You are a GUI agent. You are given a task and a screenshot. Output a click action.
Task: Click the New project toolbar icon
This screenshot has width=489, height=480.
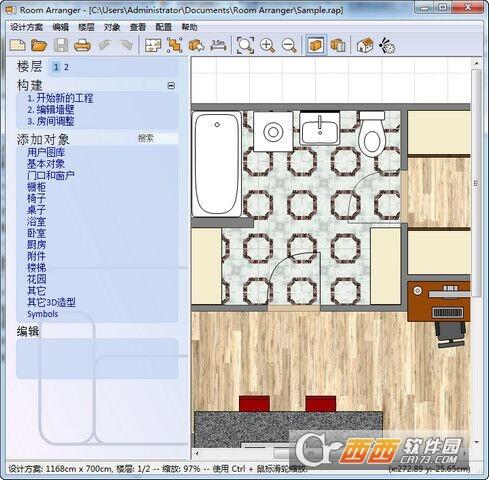17,45
